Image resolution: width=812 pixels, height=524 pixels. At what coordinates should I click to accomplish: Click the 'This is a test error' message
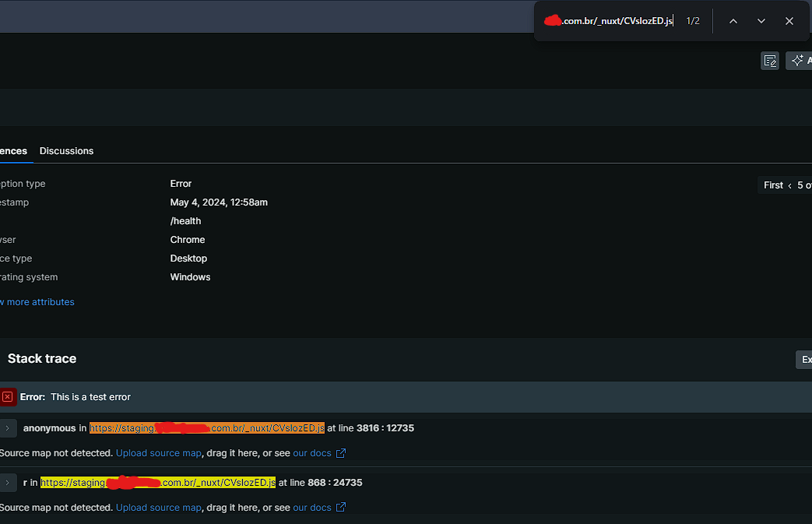coord(90,397)
